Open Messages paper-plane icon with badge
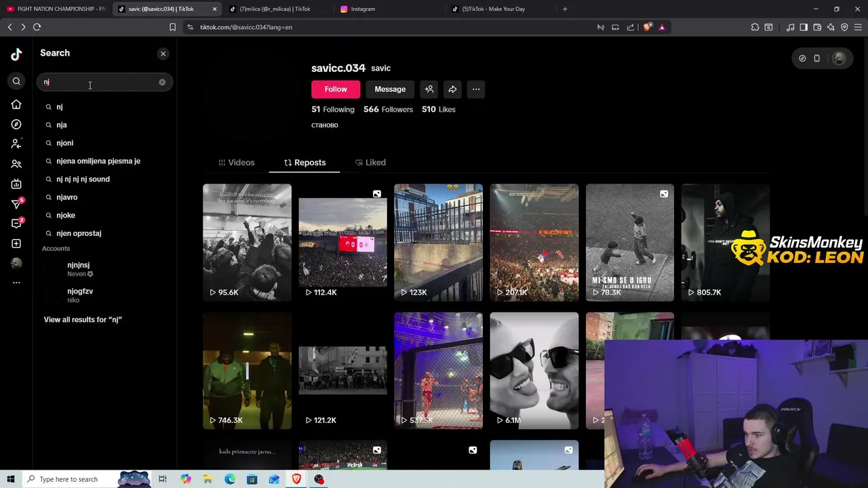Viewport: 868px width, 488px height. (x=17, y=203)
